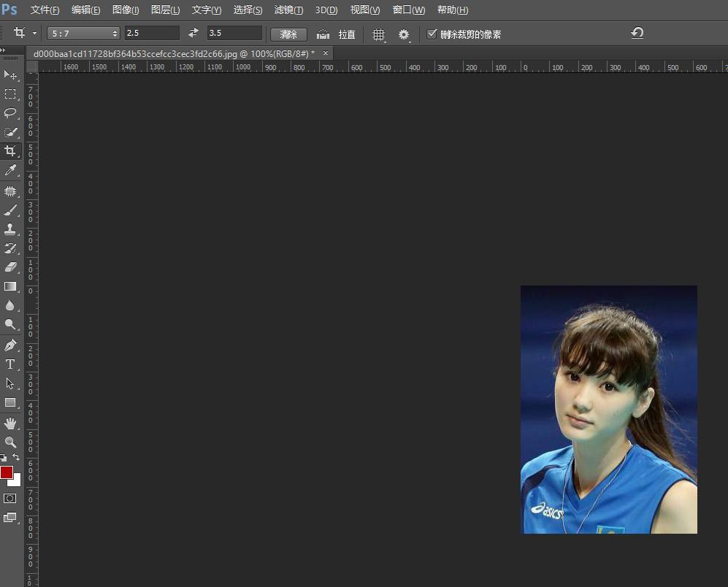Open the 5 : 7 crop ratio dropdown

[83, 34]
